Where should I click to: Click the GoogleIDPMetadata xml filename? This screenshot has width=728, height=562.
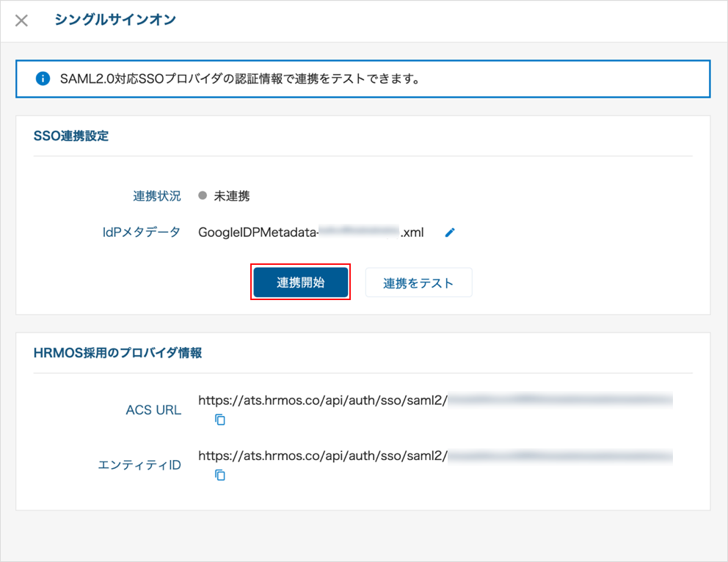pyautogui.click(x=310, y=232)
